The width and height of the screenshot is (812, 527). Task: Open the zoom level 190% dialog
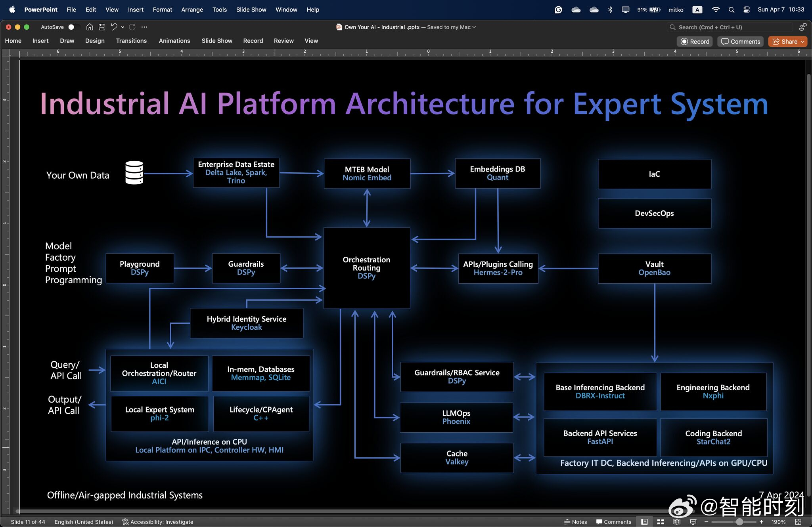click(778, 522)
